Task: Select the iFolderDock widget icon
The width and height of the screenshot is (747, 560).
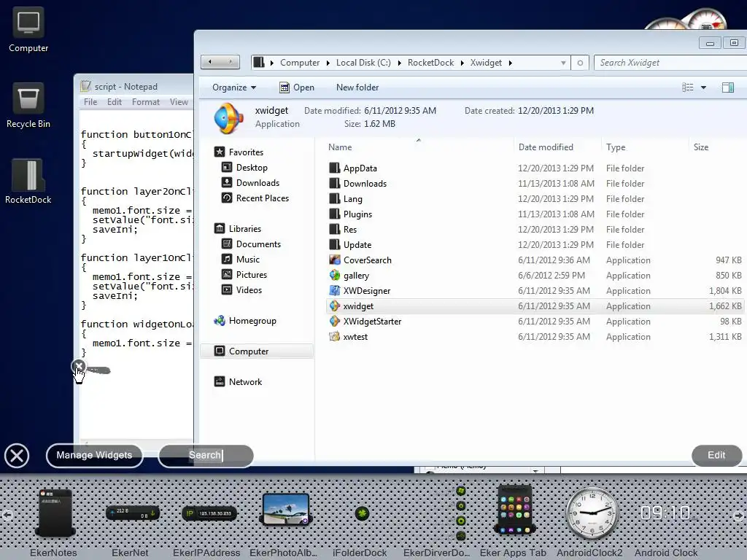Action: 362,513
